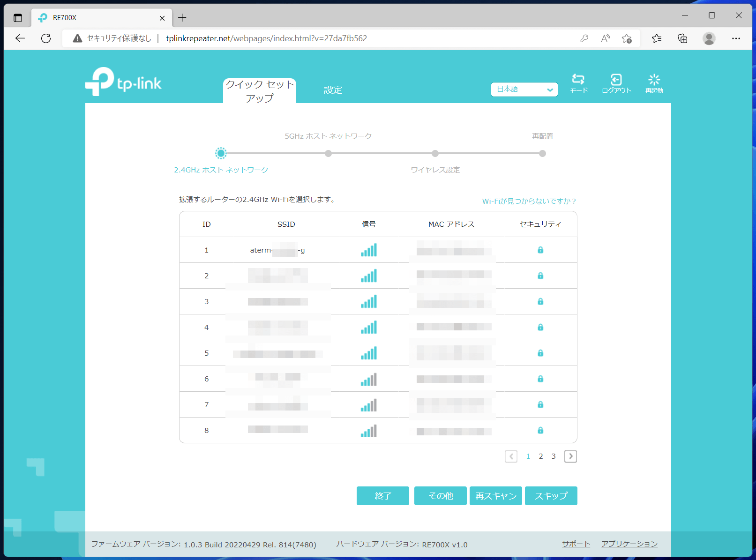Viewport: 756px width, 560px height.
Task: Click the lock icon in row 8
Action: (540, 430)
